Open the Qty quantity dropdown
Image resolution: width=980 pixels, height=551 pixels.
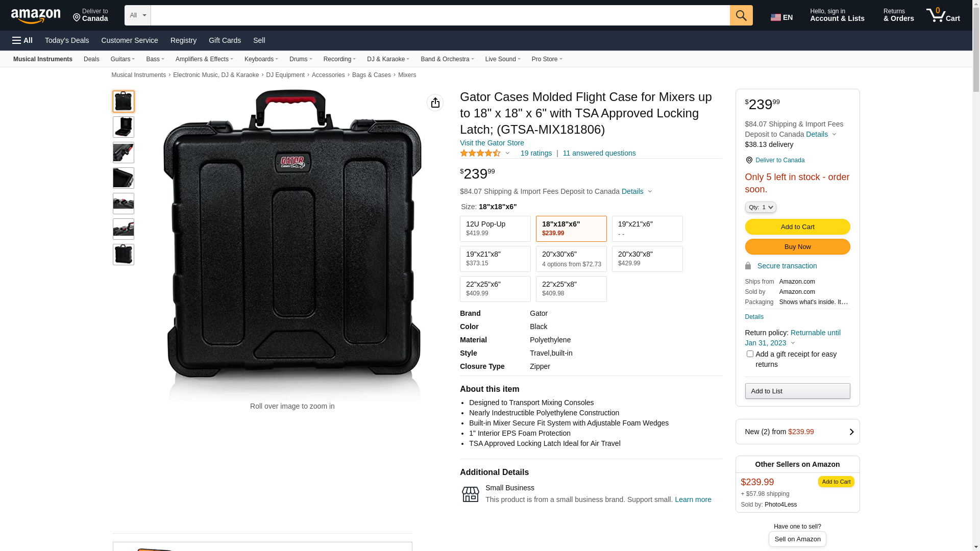760,207
